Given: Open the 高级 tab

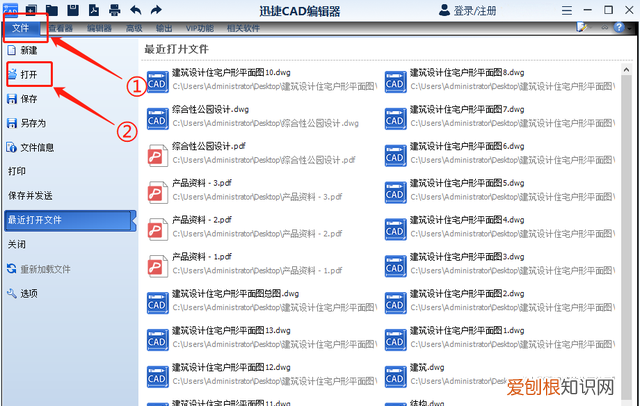Looking at the screenshot, I should coord(134,28).
